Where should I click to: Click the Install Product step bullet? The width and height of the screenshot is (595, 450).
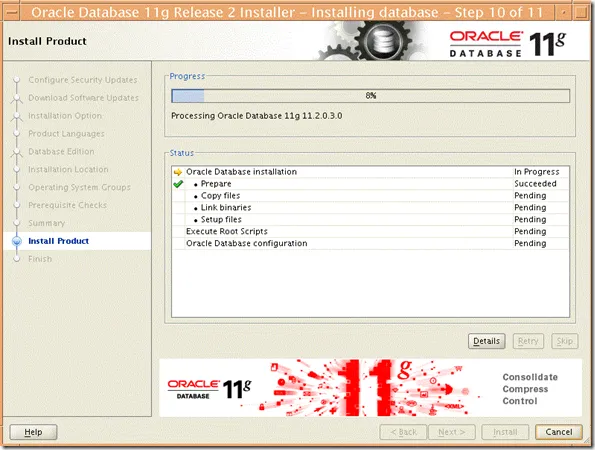[x=17, y=241]
